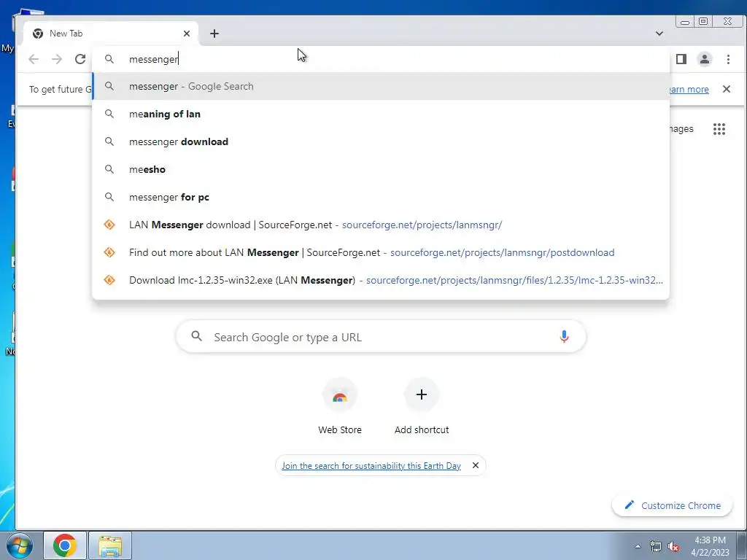Open the Windows Start menu orb
This screenshot has height=560, width=747.
point(20,545)
